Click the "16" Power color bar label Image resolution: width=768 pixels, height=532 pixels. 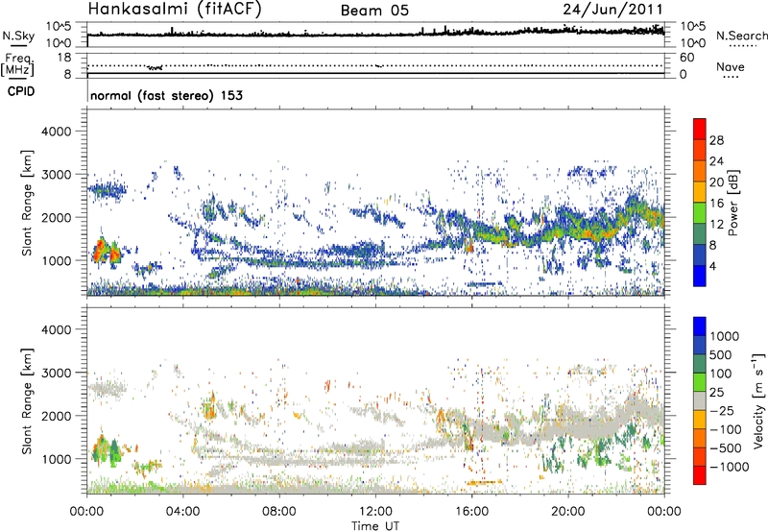coord(716,203)
